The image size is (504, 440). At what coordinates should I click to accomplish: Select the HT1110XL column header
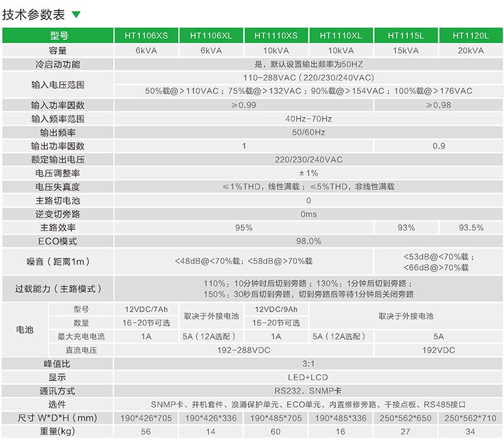pos(341,36)
